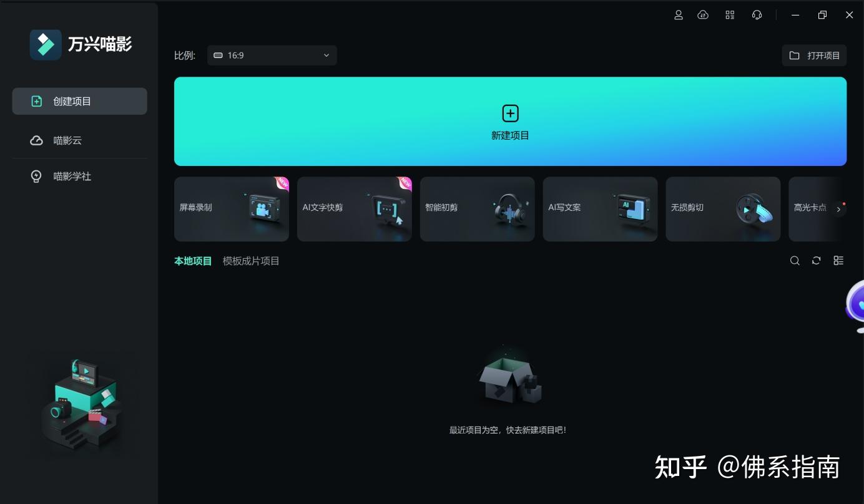Viewport: 864px width, 504px height.
Task: Click the floating assistant bubble at right edge
Action: coord(855,307)
